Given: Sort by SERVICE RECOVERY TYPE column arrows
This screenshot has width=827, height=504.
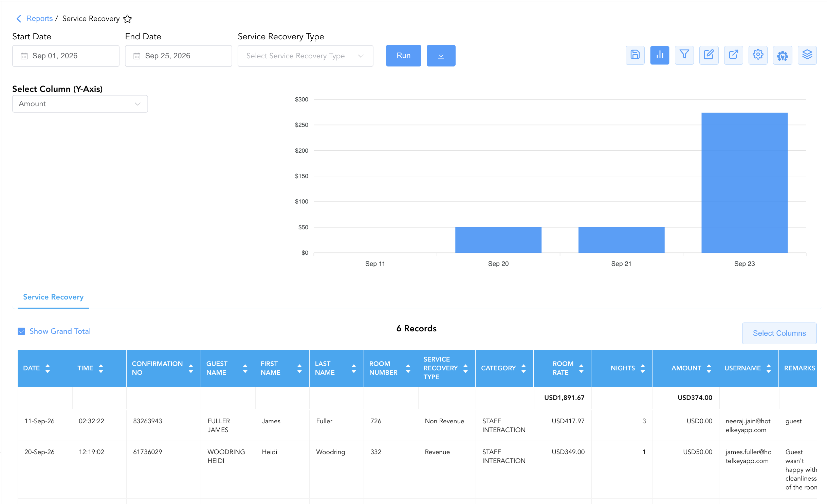Looking at the screenshot, I should [x=465, y=368].
